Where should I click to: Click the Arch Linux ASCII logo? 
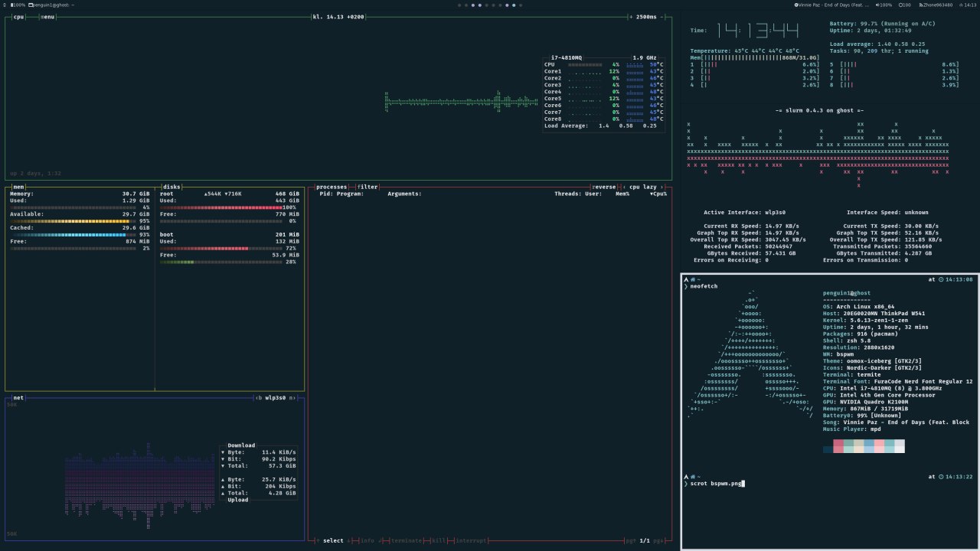[x=750, y=354]
